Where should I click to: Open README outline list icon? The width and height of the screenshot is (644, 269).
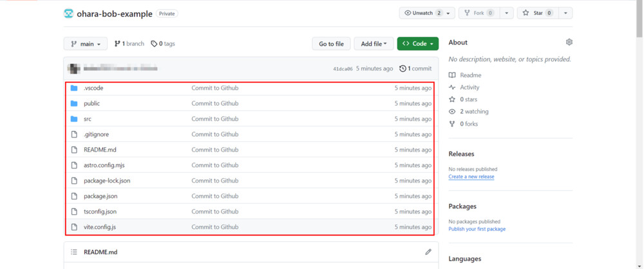tap(74, 252)
